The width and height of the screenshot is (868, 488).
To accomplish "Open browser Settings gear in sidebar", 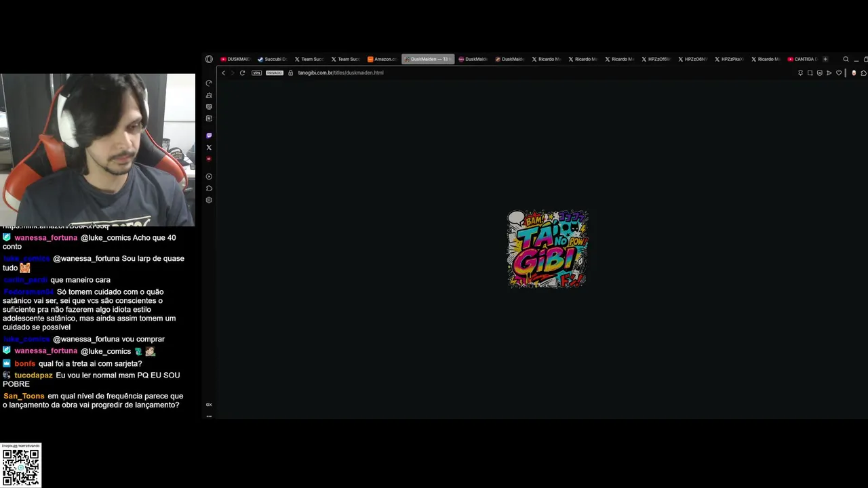I will point(209,200).
